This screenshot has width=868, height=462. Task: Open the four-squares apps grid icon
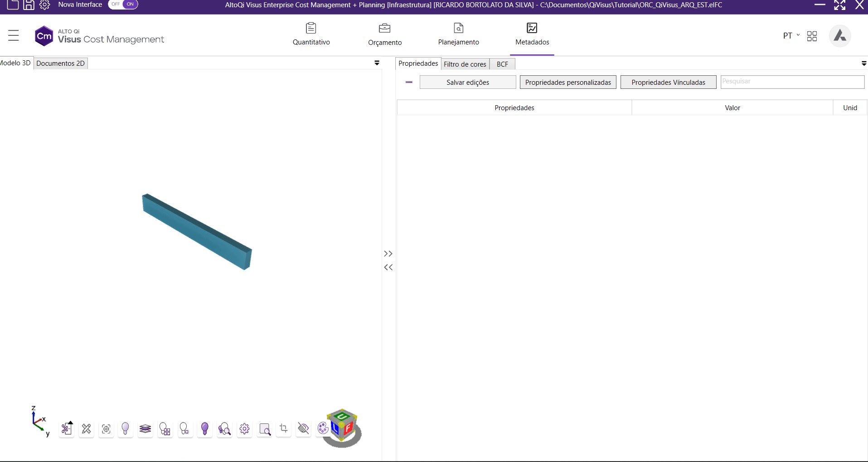click(x=812, y=36)
